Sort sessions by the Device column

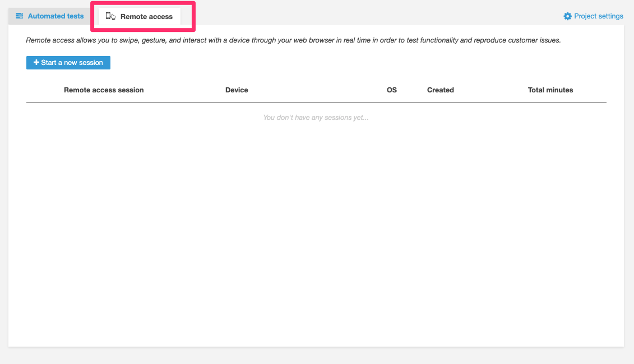point(237,90)
